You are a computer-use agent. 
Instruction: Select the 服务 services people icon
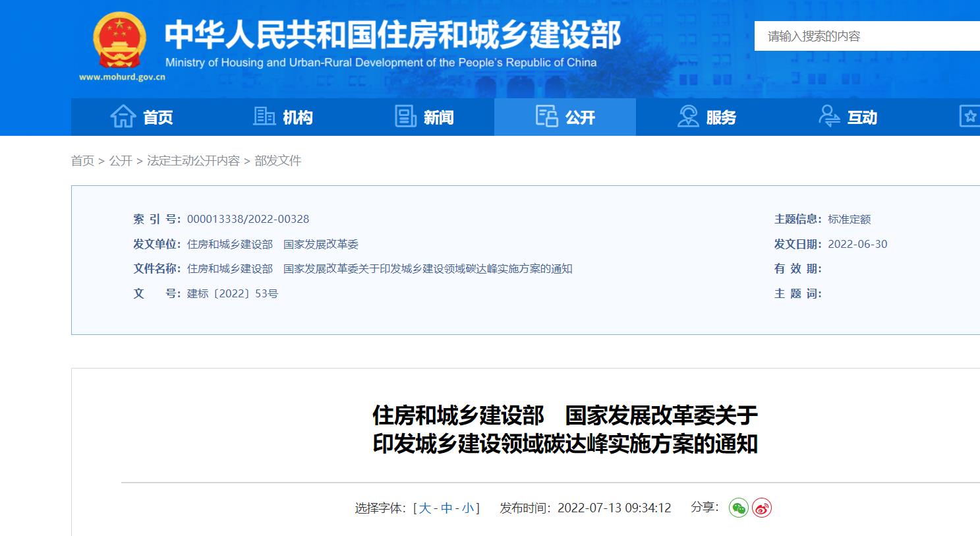[687, 117]
